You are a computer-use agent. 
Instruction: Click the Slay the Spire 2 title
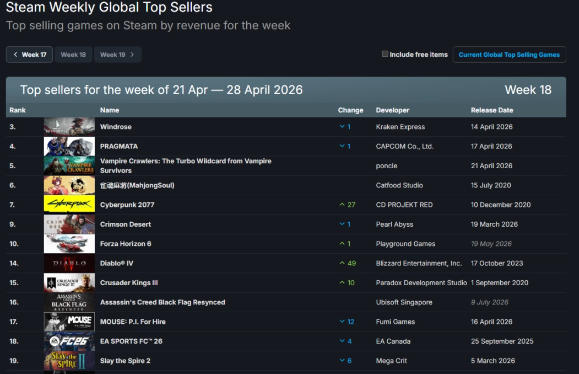click(125, 361)
